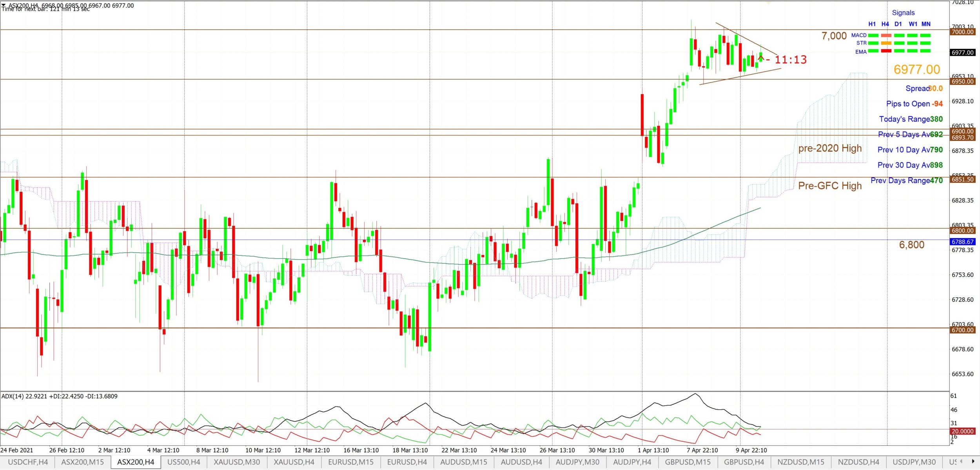Click the Prev 5 Days Av 692 line
Image resolution: width=980 pixels, height=470 pixels.
[910, 134]
